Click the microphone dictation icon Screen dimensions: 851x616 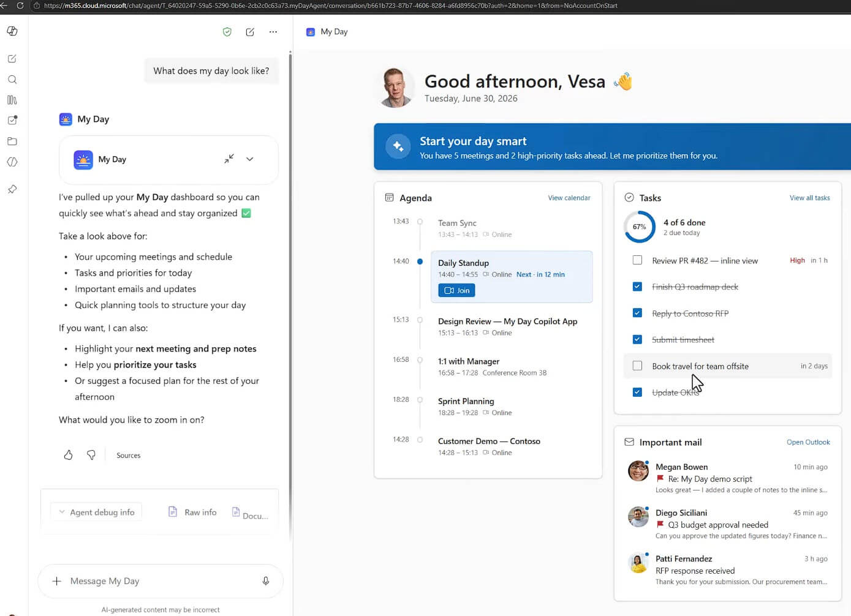point(266,581)
